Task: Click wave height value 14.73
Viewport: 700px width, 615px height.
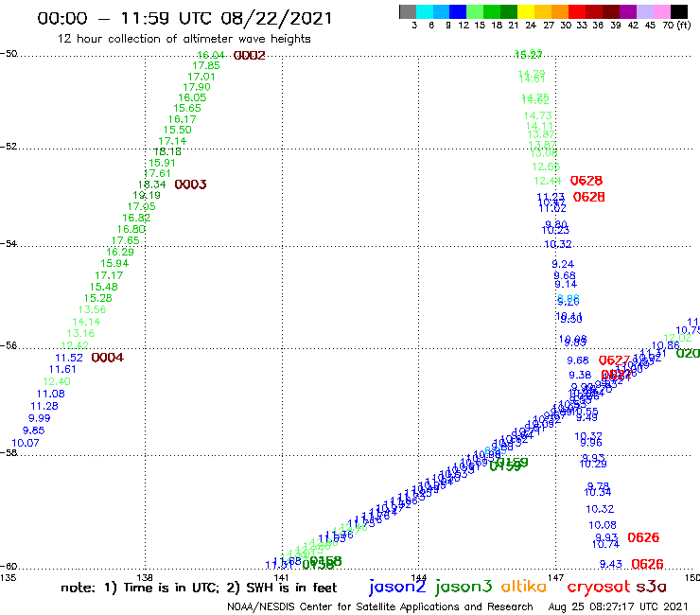Action: [538, 115]
